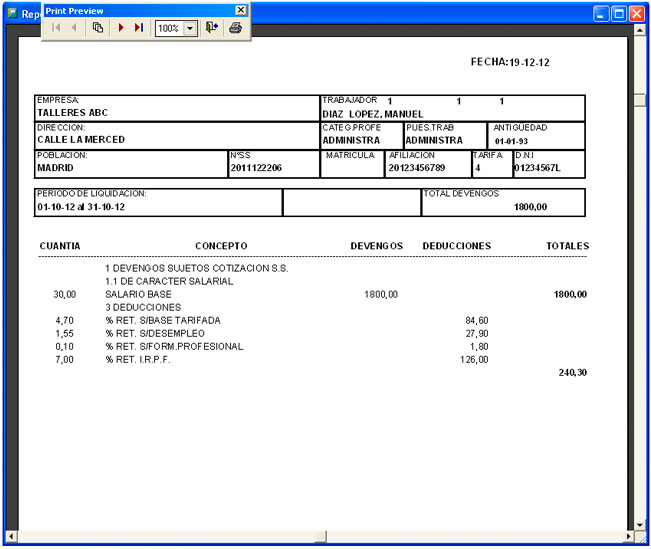Click the Print Preview toolbar title
651x549 pixels.
[74, 11]
